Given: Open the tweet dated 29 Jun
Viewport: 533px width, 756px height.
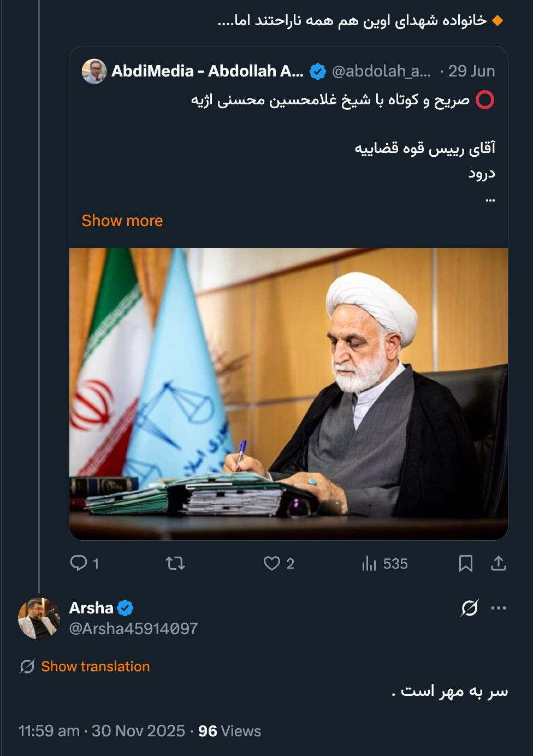Looking at the screenshot, I should [471, 70].
